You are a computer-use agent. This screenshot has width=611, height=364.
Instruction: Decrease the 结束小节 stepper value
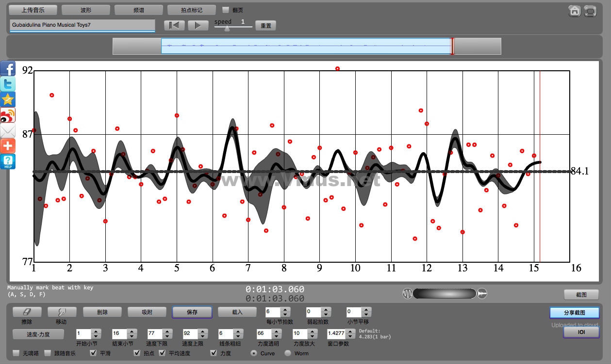[131, 336]
